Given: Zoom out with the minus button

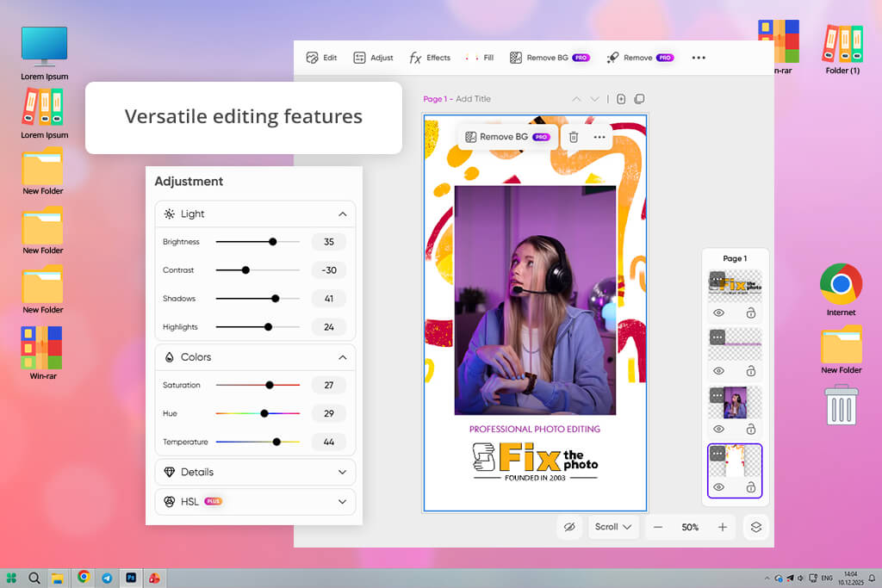Looking at the screenshot, I should (657, 527).
